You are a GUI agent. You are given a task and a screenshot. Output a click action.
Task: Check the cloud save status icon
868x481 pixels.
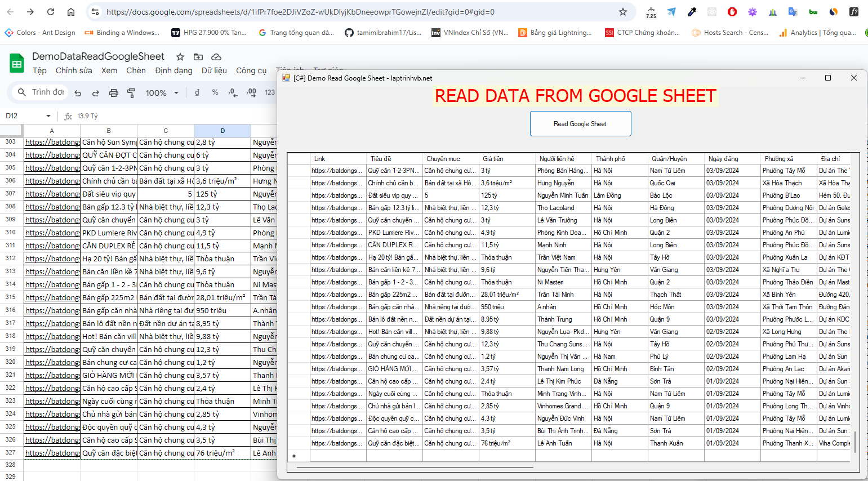[x=216, y=57]
